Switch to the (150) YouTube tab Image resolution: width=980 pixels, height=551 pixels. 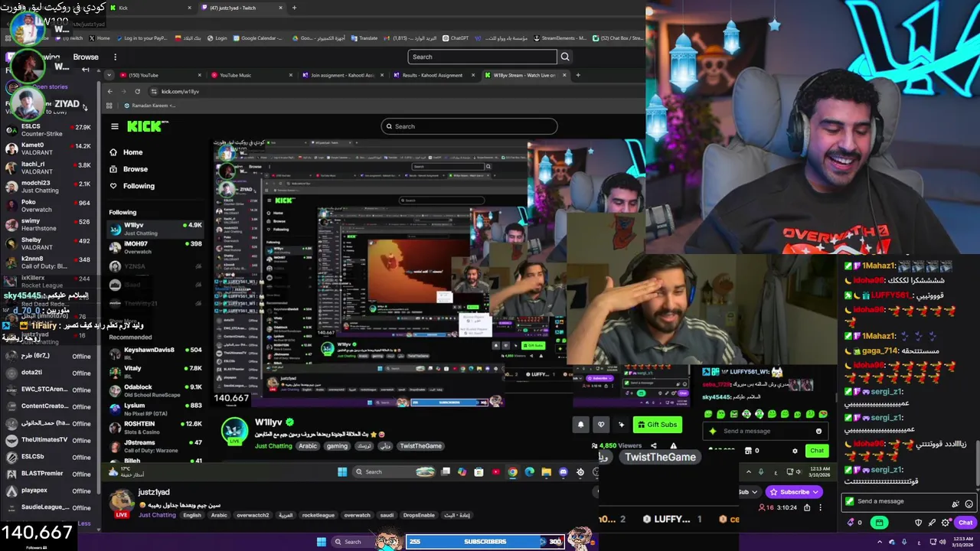click(x=162, y=75)
